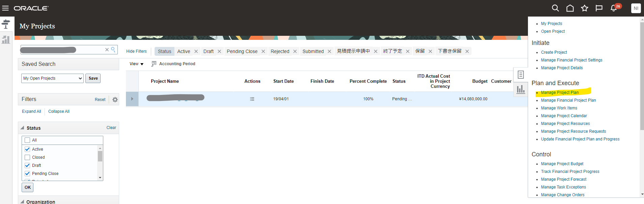Collapse the Status filter section
This screenshot has height=204, width=644.
[23, 128]
